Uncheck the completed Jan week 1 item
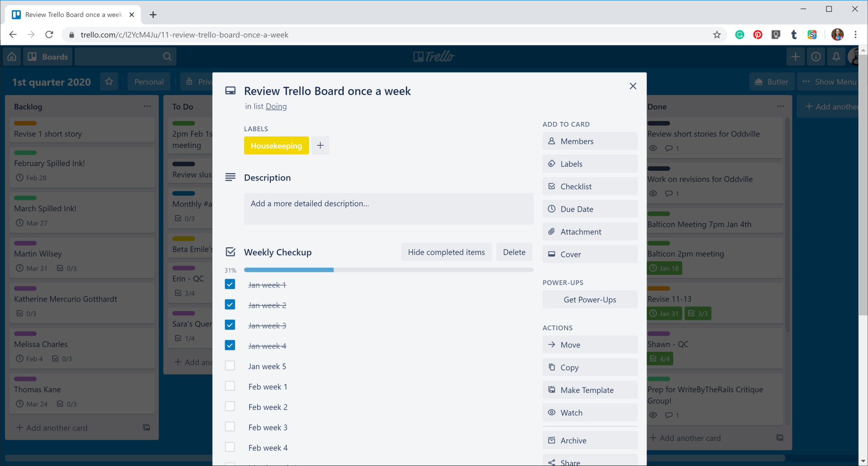 click(x=230, y=284)
